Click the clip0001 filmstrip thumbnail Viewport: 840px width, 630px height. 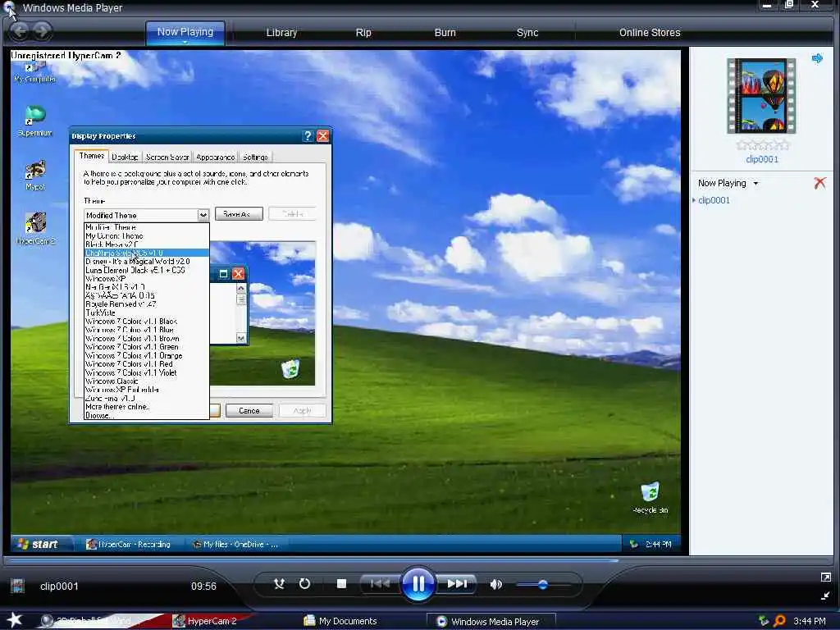click(x=761, y=96)
